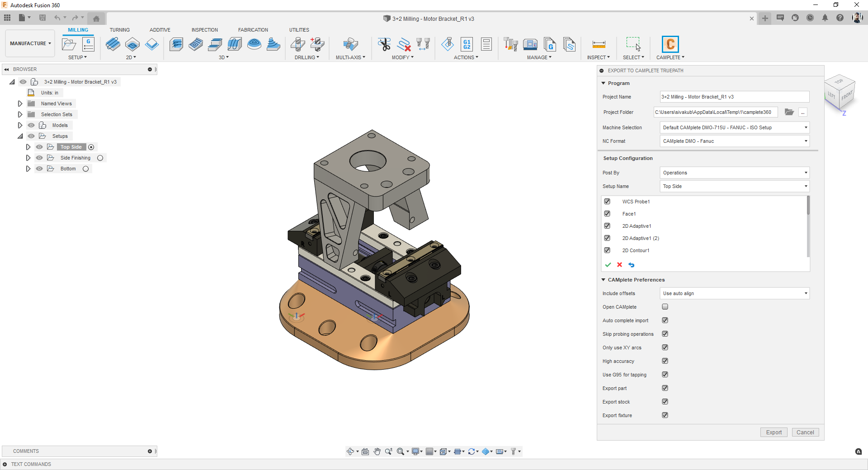The width and height of the screenshot is (868, 470).
Task: Uncheck the Export fixture checkbox
Action: pyautogui.click(x=665, y=415)
